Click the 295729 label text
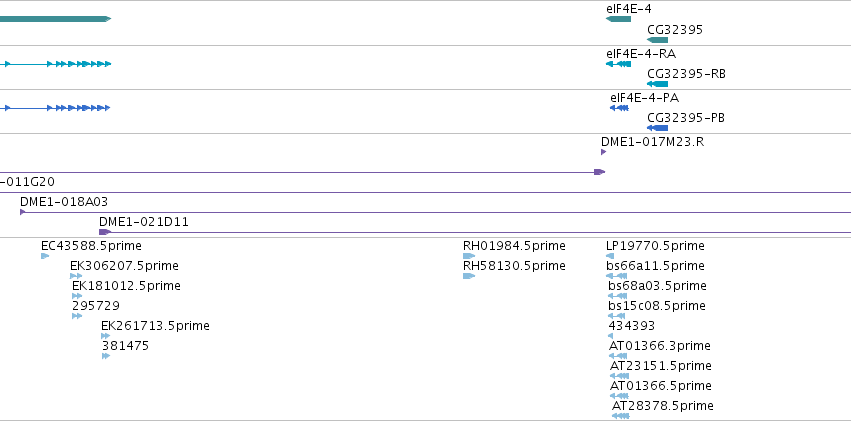The image size is (851, 421). (x=96, y=306)
